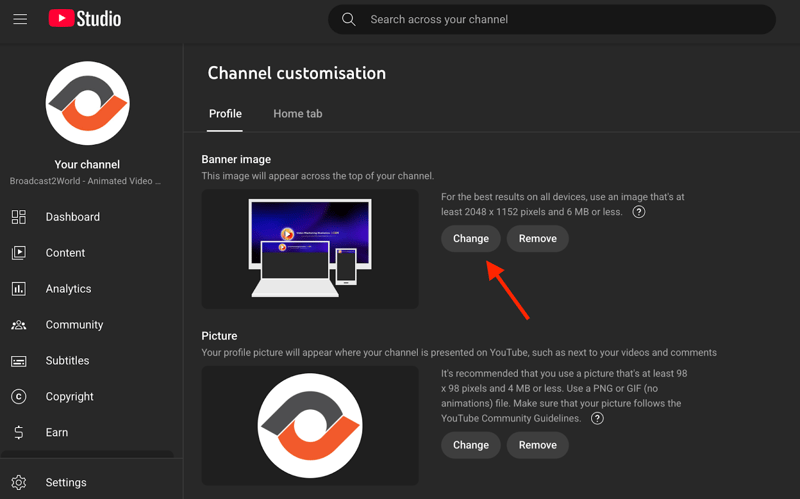Open Settings with the gear icon

click(x=19, y=482)
